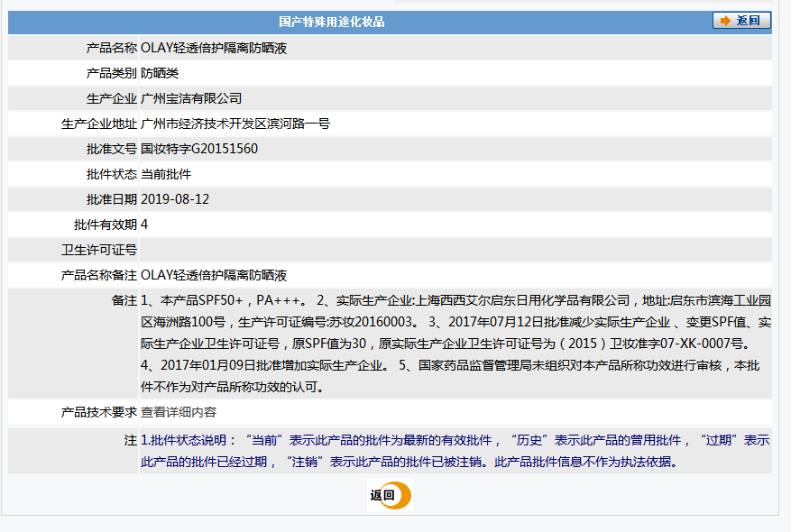Click the 产品技术要求 label
Image resolution: width=791 pixels, height=532 pixels.
[99, 412]
